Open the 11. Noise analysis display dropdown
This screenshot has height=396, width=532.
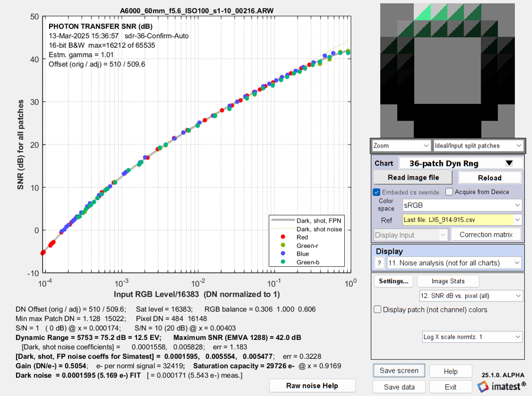tap(454, 263)
